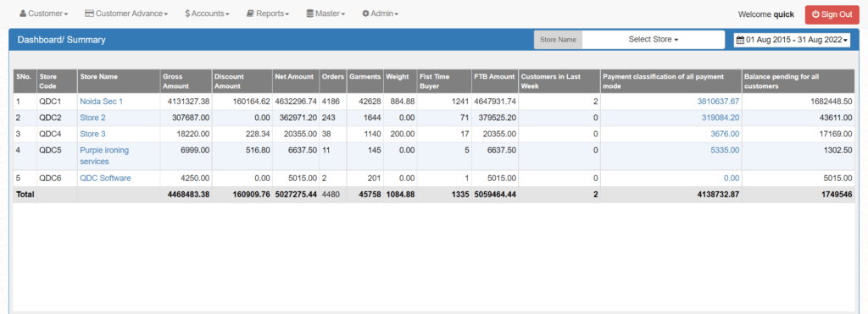Click total net amount 5027275.44

point(296,195)
